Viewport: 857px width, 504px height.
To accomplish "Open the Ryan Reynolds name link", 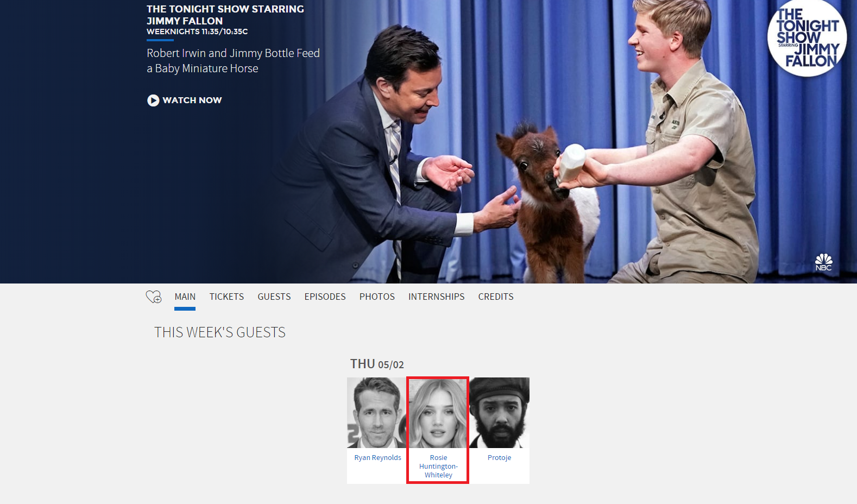I will click(377, 458).
